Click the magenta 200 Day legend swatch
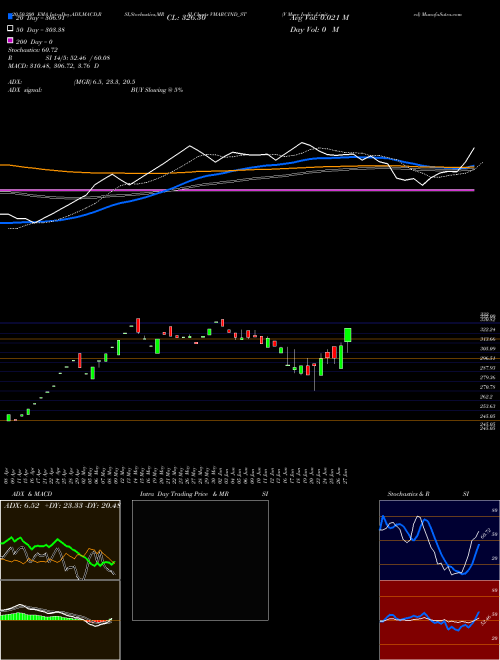 10,40
